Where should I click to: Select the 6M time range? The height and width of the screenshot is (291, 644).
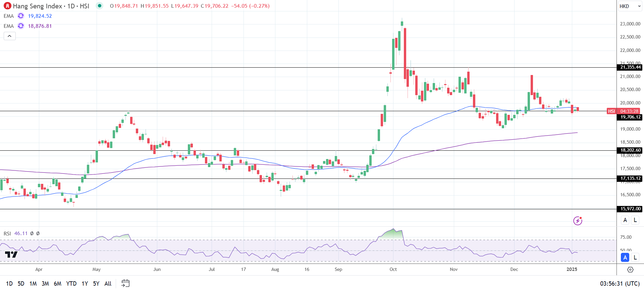point(58,284)
